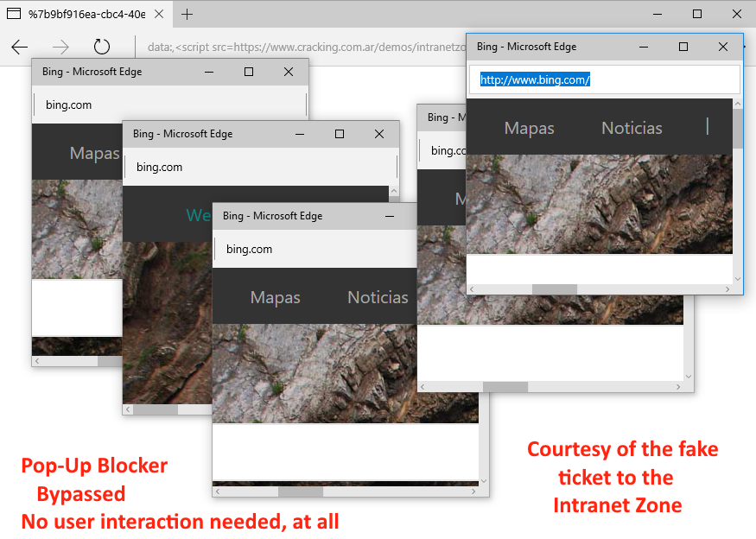Screen dimensions: 756x539
Task: Click the main address bar with data: URL
Action: pos(302,47)
